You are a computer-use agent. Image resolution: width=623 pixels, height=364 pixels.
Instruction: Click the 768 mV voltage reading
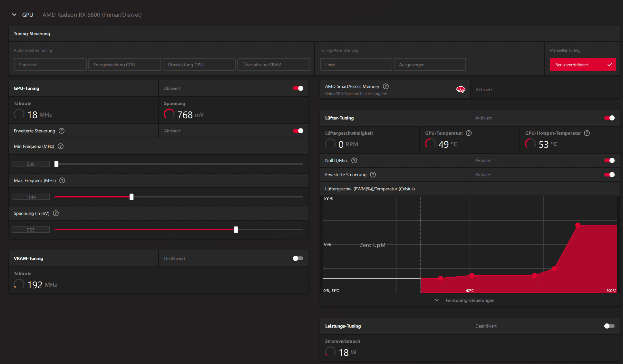[190, 115]
